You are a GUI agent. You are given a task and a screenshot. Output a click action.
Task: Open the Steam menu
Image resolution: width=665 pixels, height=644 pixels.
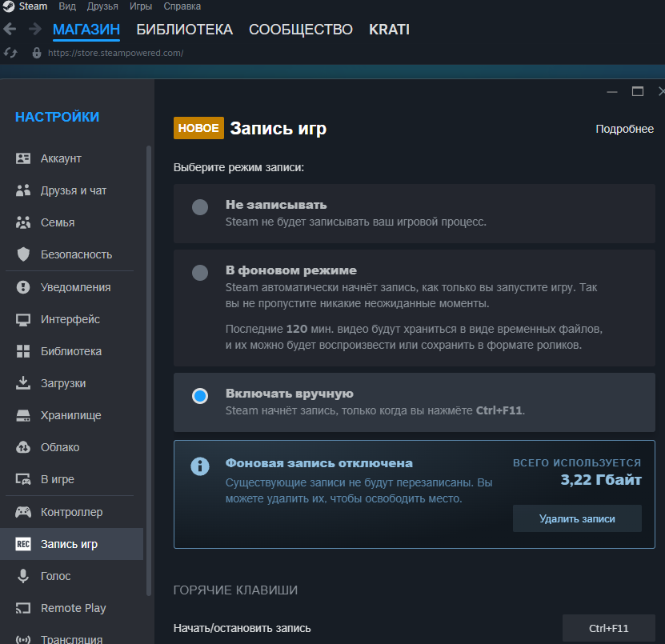[33, 6]
